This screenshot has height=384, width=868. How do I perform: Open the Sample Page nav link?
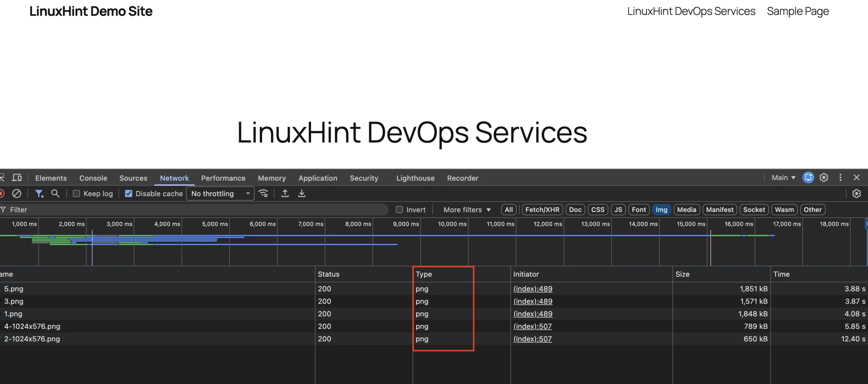click(798, 11)
